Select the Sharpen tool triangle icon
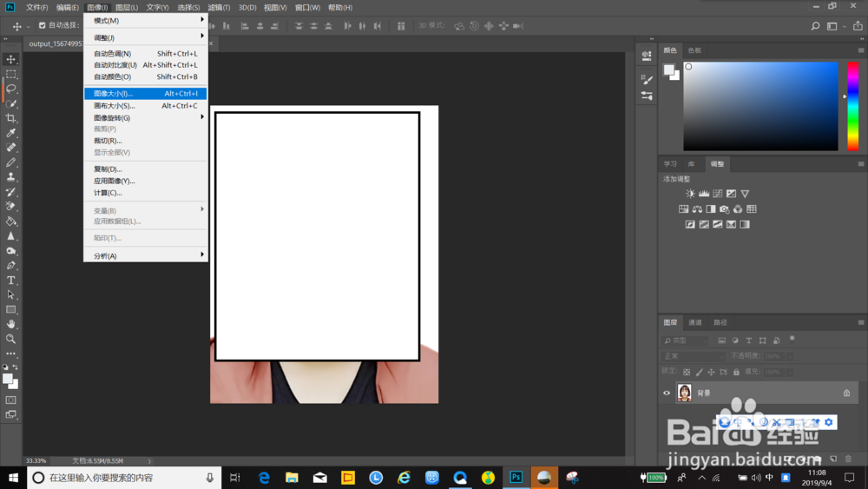 pyautogui.click(x=11, y=236)
